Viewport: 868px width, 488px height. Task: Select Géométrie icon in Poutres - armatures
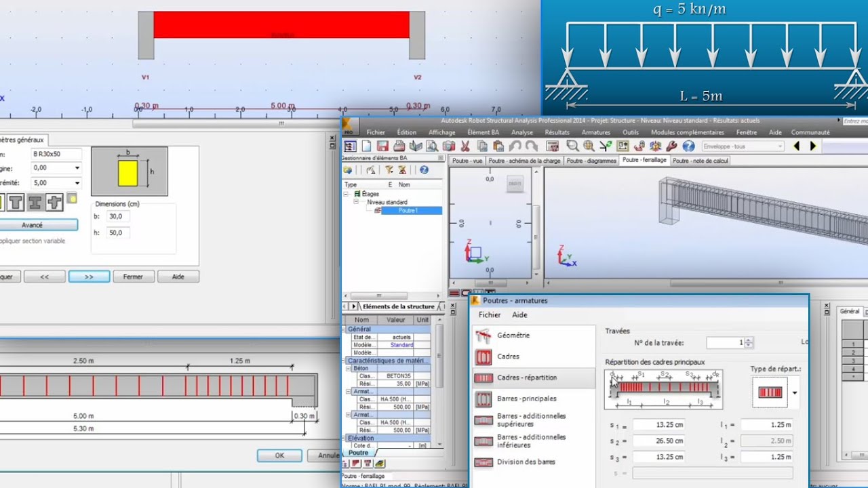point(484,335)
